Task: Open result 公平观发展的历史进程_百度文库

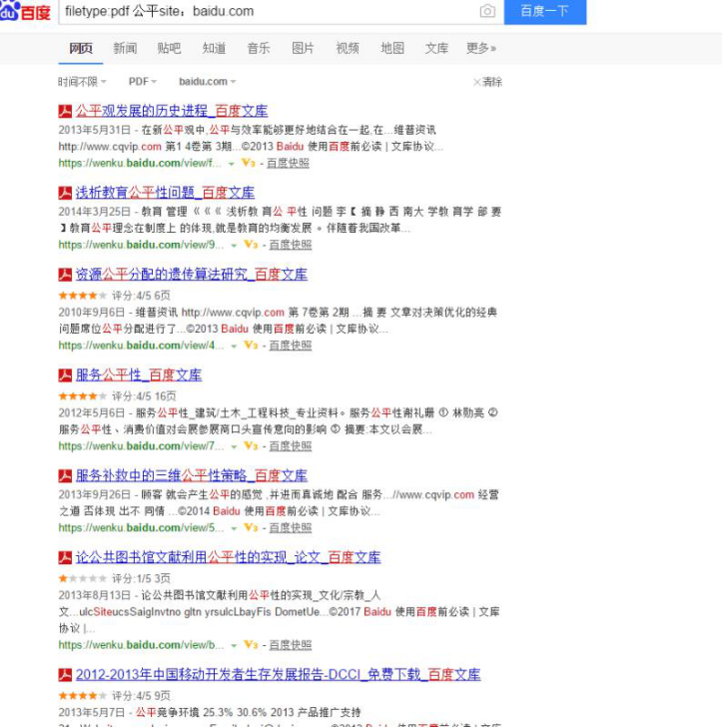Action: (172, 111)
